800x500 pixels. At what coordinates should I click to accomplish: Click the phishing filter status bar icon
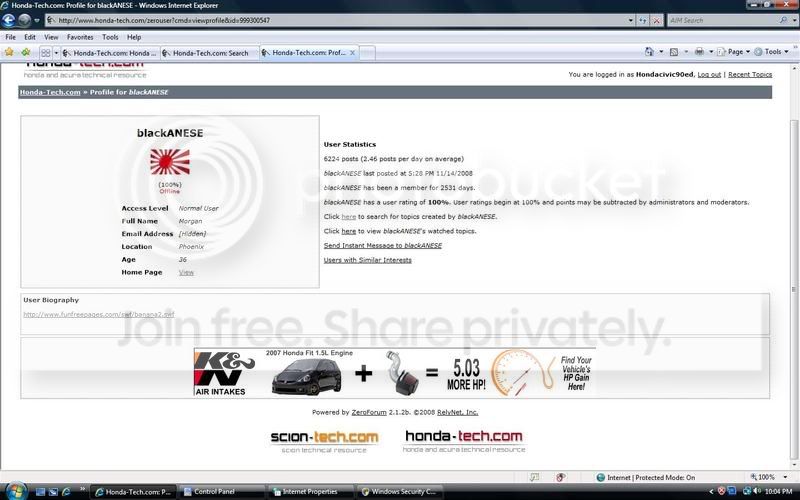(x=560, y=478)
